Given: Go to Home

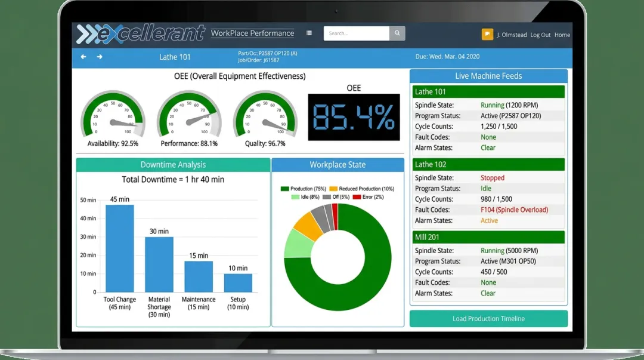Looking at the screenshot, I should [562, 35].
